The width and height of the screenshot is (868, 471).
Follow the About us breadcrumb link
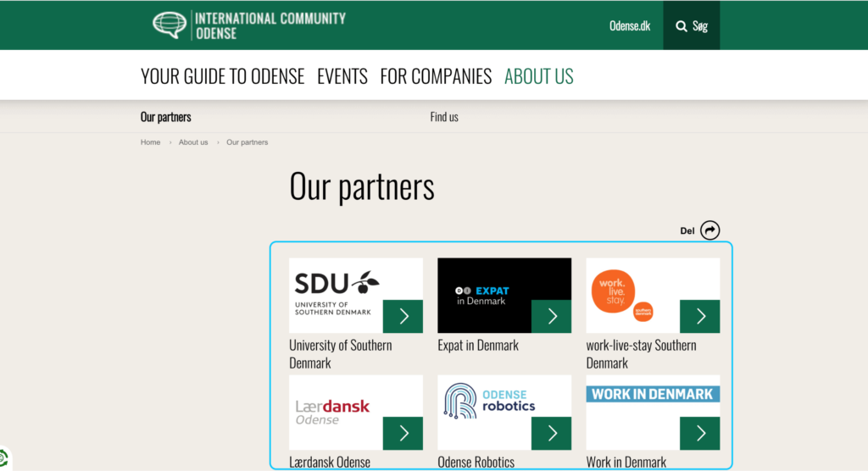click(x=193, y=142)
